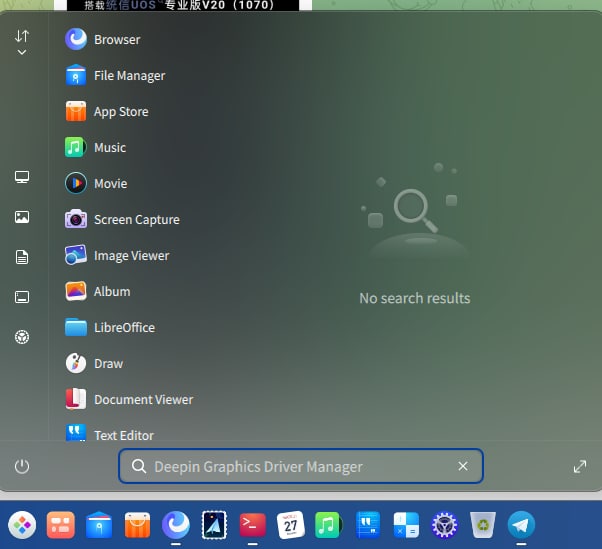Clear the search field text
Viewport: 602px width, 549px height.
point(463,466)
